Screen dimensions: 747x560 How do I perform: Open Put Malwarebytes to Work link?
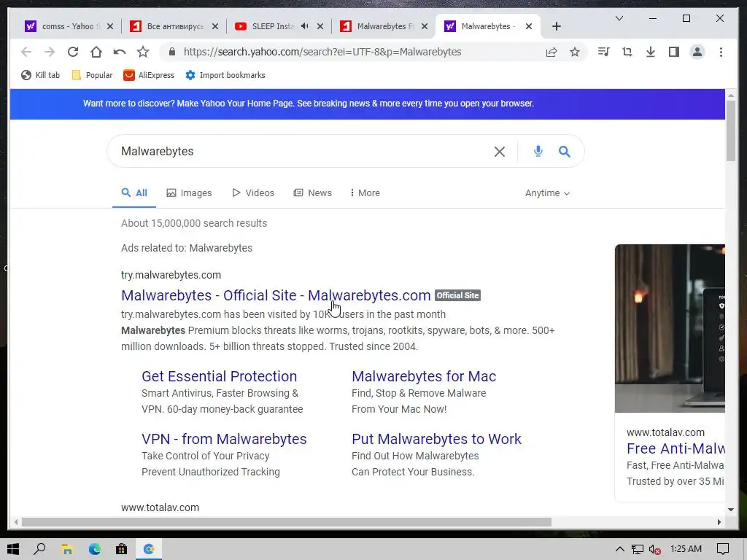coord(436,439)
